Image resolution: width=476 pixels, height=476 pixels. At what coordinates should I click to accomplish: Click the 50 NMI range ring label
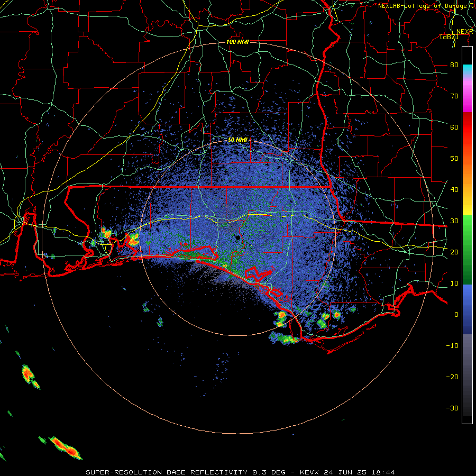coord(237,140)
